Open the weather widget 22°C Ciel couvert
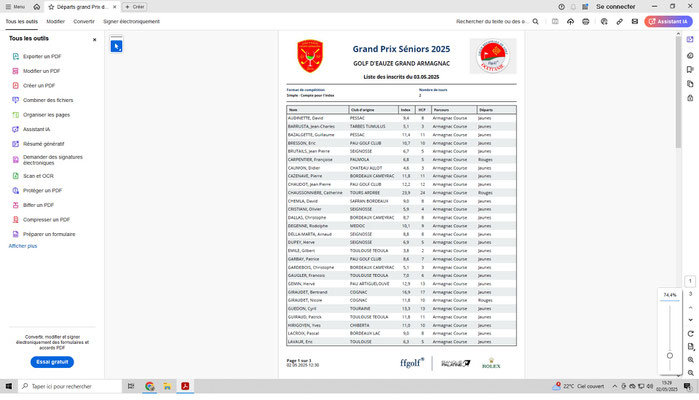This screenshot has height=400, width=699. [579, 386]
